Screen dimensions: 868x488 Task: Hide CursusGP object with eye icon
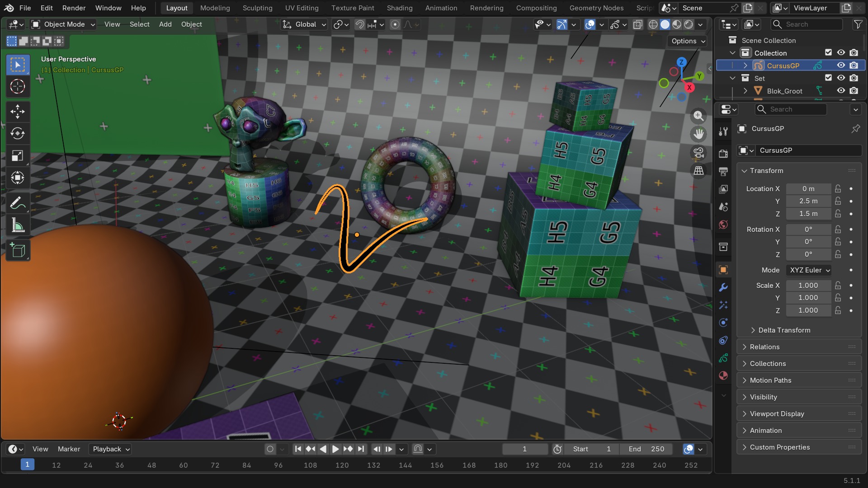click(x=841, y=66)
